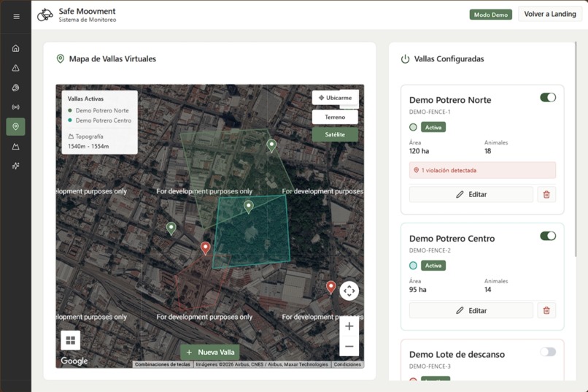Image resolution: width=588 pixels, height=392 pixels.
Task: Switch map to Terreno view
Action: click(335, 117)
